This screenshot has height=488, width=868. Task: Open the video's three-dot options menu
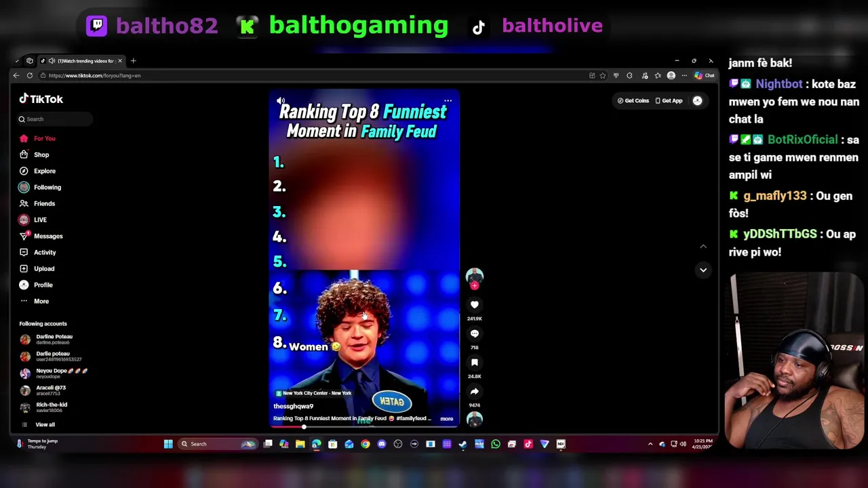coord(448,101)
